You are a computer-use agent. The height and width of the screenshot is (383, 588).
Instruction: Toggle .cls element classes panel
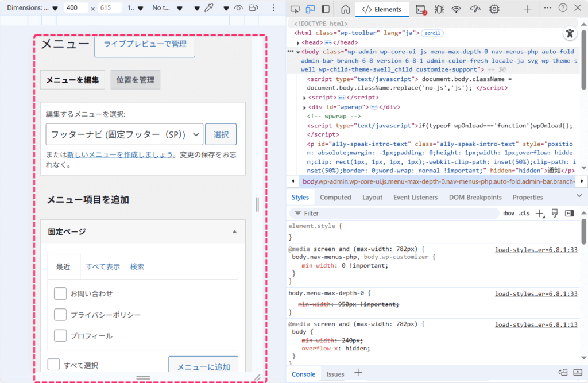(x=524, y=214)
